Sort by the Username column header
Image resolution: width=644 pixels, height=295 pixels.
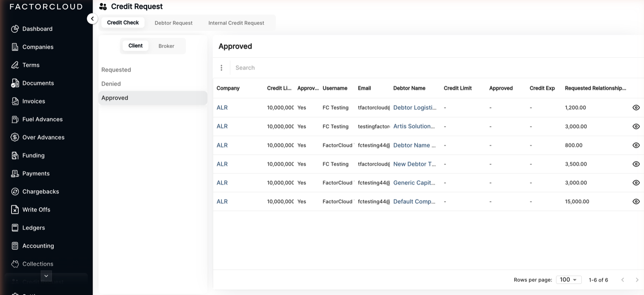tap(335, 89)
